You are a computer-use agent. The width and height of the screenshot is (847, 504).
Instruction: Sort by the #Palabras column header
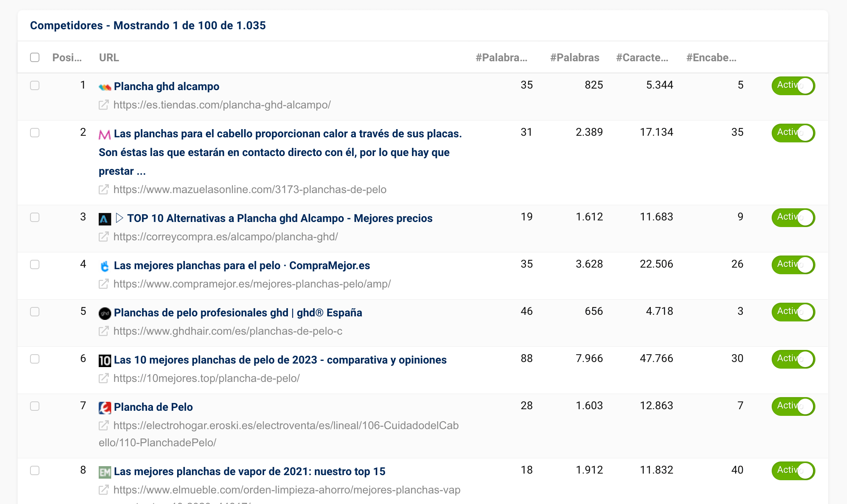pyautogui.click(x=574, y=57)
